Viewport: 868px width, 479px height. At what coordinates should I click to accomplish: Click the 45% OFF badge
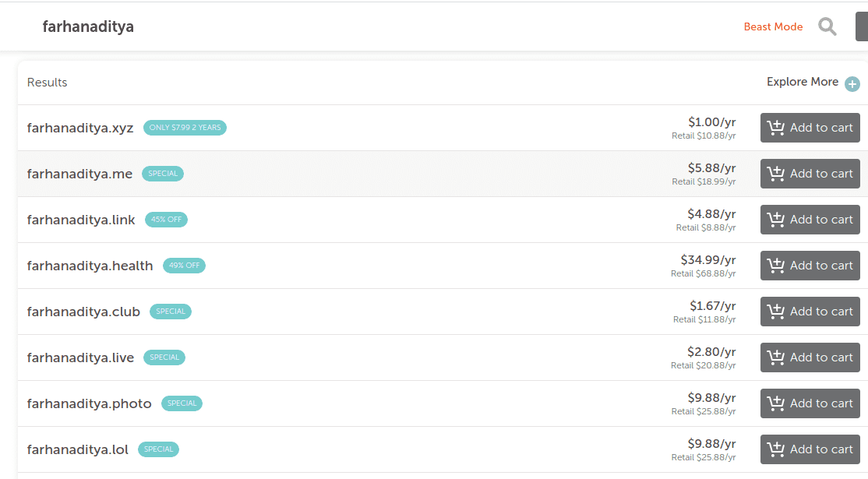click(166, 220)
